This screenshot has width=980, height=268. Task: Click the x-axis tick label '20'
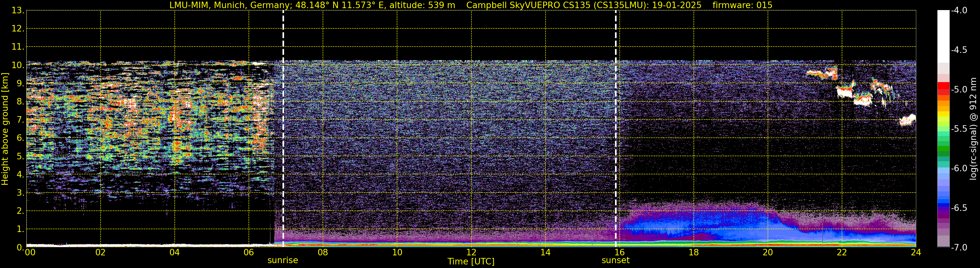click(x=768, y=252)
